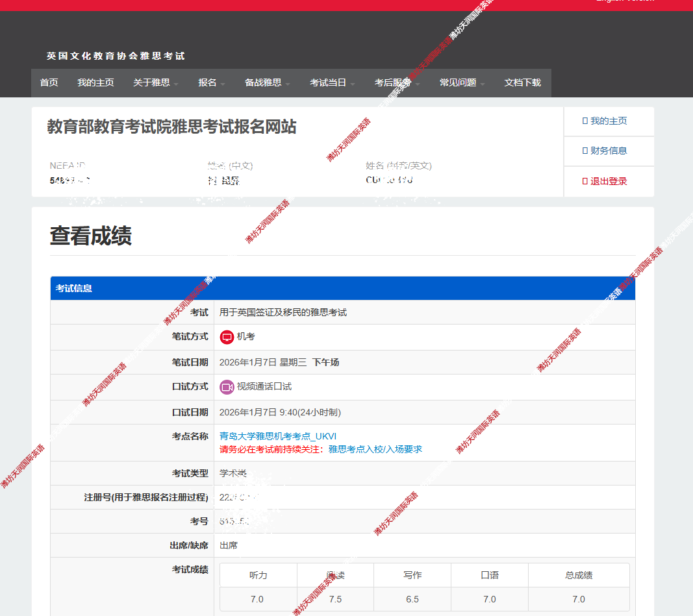
Task: Click the 总成绩 column header in score table
Action: tap(578, 575)
